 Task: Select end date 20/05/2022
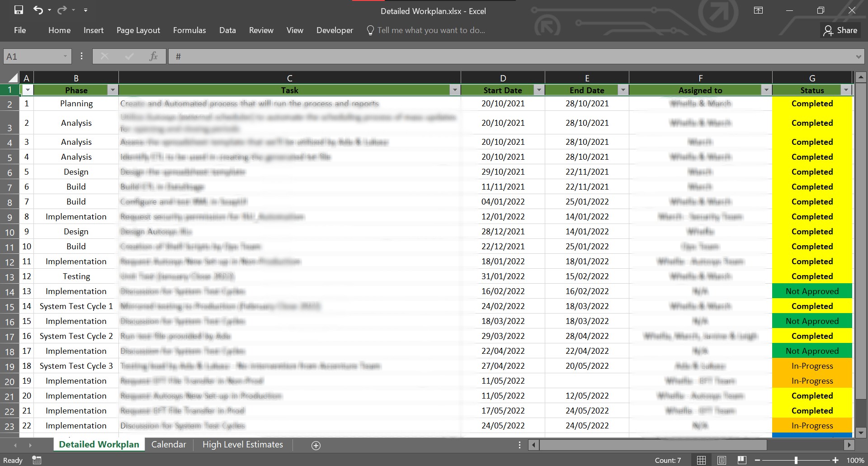(587, 366)
